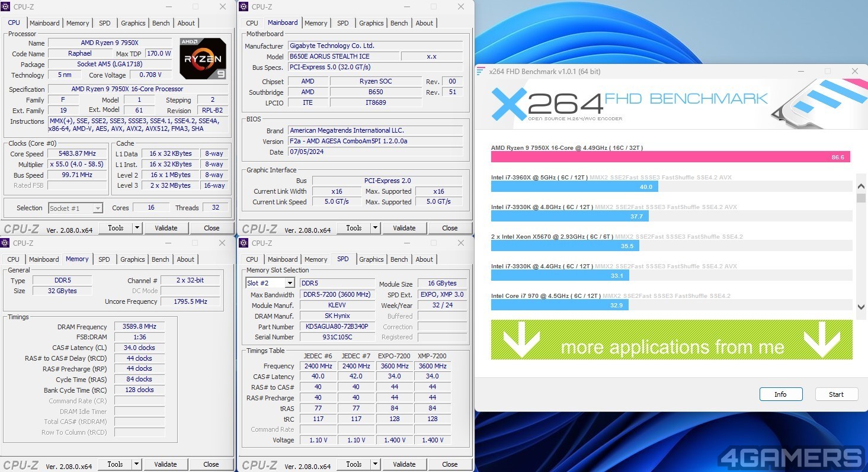Click the Model field B650E AORUS STEALTH ICE
Image resolution: width=868 pixels, height=472 pixels.
click(x=343, y=57)
